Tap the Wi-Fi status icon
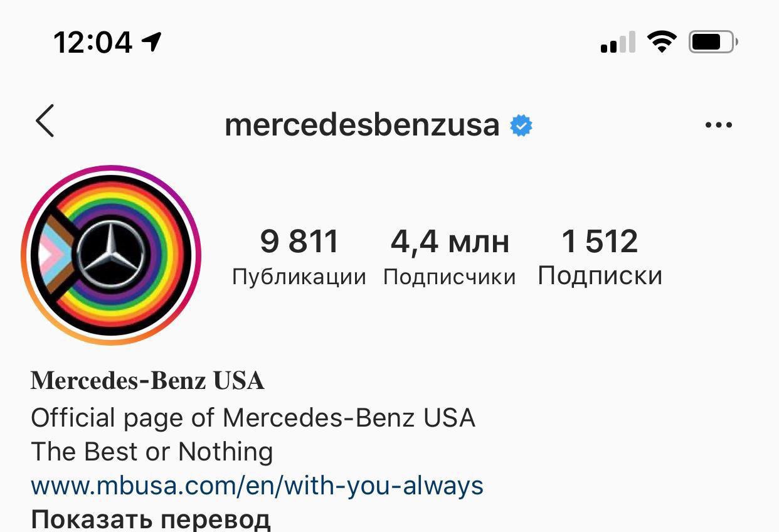 pos(662,43)
